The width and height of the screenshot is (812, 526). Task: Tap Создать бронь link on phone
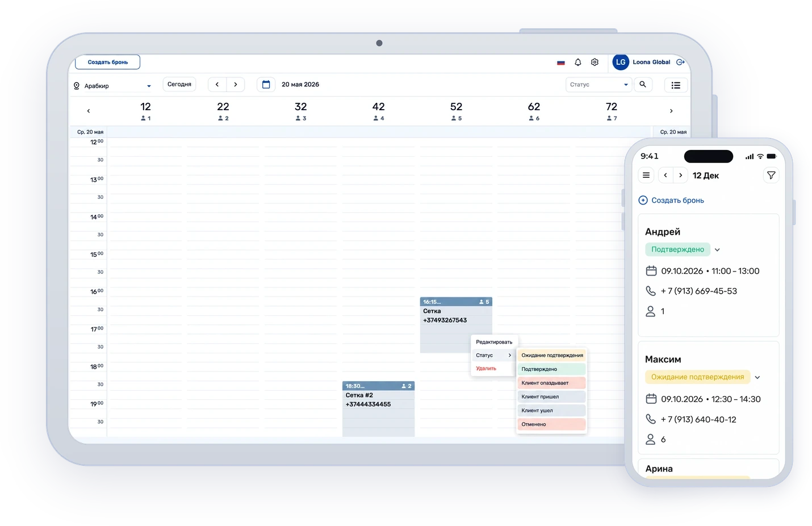(x=671, y=201)
